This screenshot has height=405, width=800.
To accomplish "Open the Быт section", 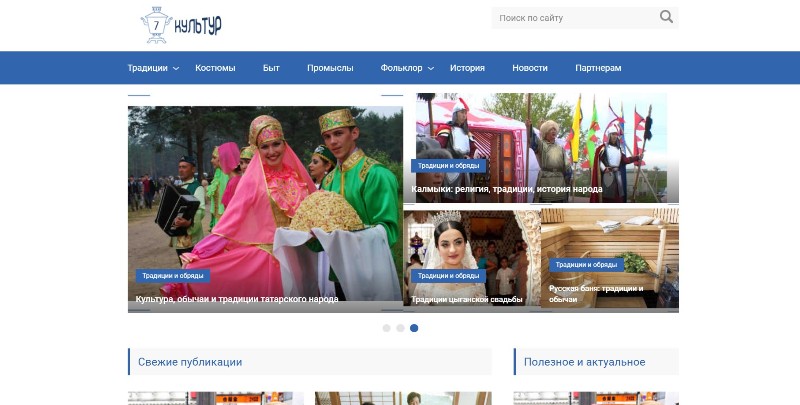I will point(271,68).
